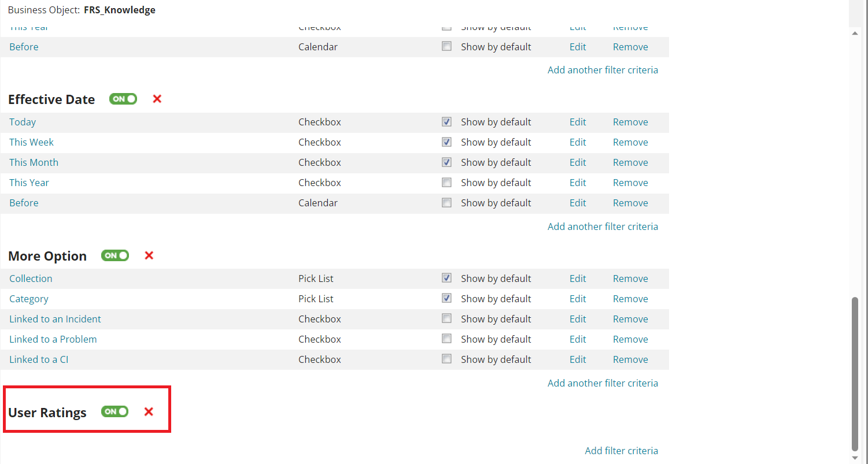This screenshot has width=868, height=464.
Task: Uncheck Show by default for Today
Action: [x=446, y=122]
